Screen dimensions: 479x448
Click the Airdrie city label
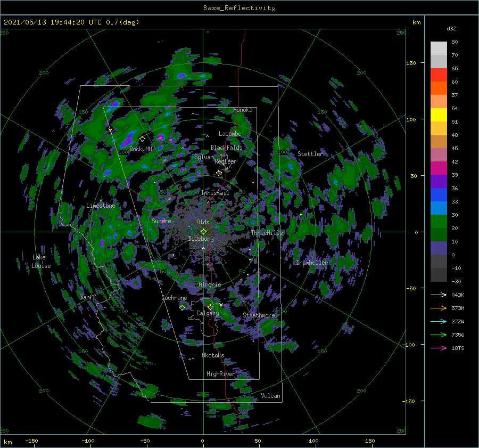coord(210,284)
